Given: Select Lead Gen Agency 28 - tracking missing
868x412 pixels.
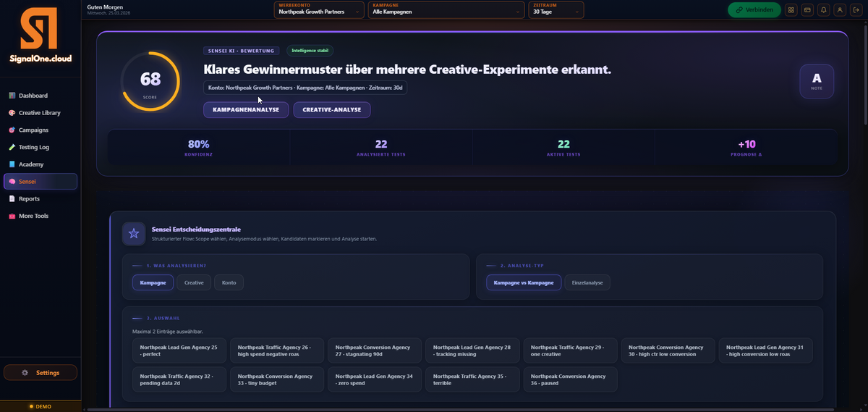Looking at the screenshot, I should [472, 350].
